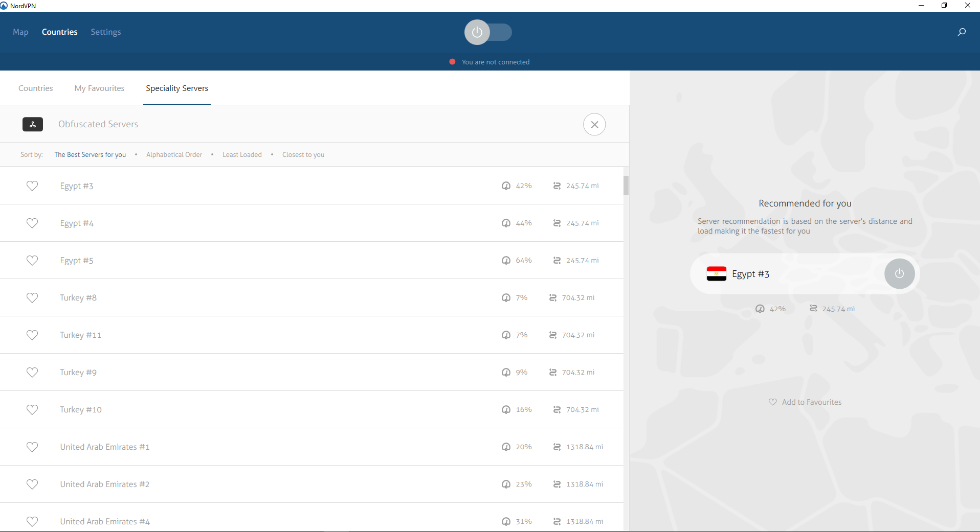Open Settings in the top bar
Viewport: 980px width, 532px height.
[106, 32]
